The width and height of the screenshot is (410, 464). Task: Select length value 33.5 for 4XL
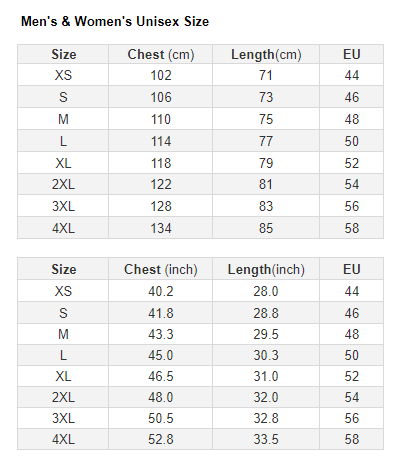coord(266,439)
